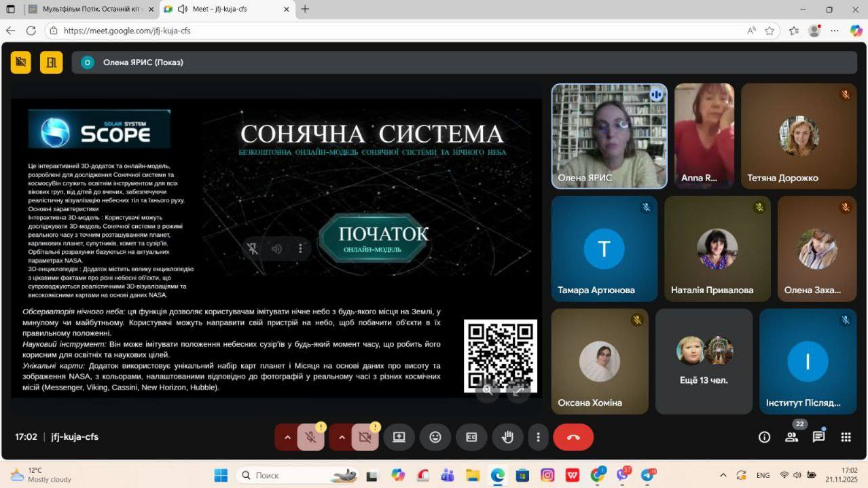This screenshot has width=868, height=488.
Task: Leave the call with red hangup button
Action: [573, 438]
